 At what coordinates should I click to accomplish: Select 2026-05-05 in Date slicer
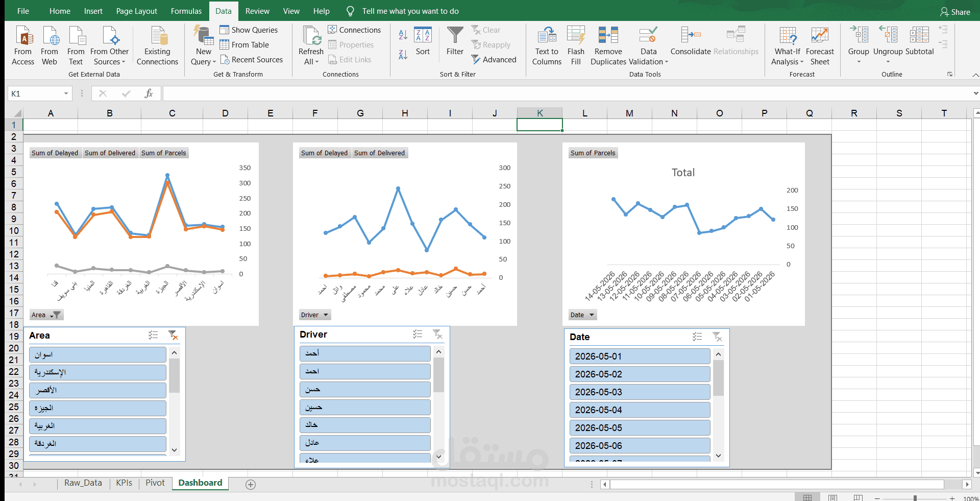pyautogui.click(x=640, y=428)
